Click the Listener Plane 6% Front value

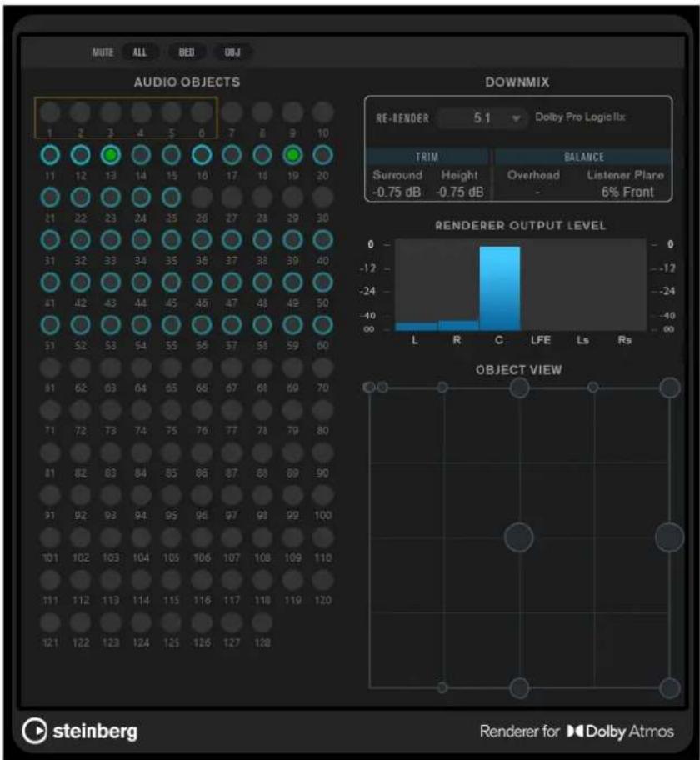pos(627,192)
